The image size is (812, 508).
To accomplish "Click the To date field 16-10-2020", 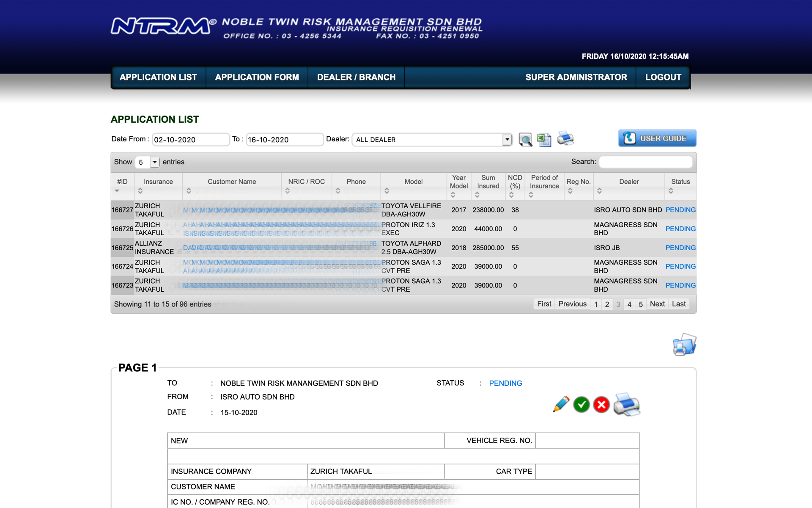I will 285,140.
